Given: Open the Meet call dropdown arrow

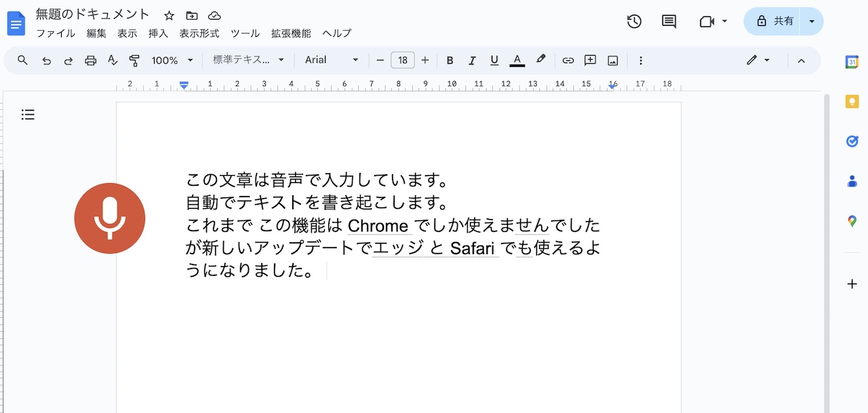Looking at the screenshot, I should [x=724, y=22].
